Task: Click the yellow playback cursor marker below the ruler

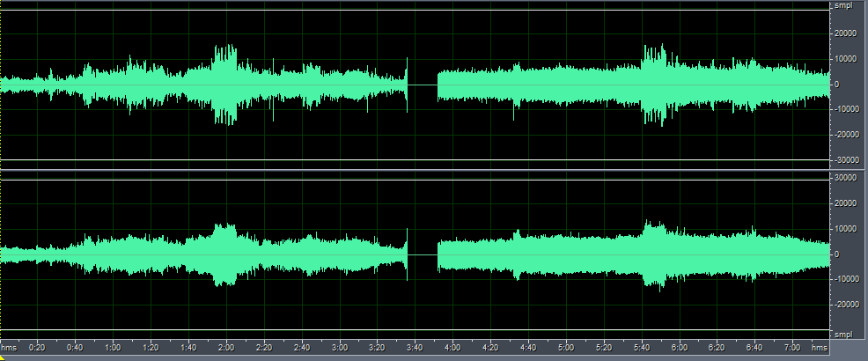Action: click(3, 357)
